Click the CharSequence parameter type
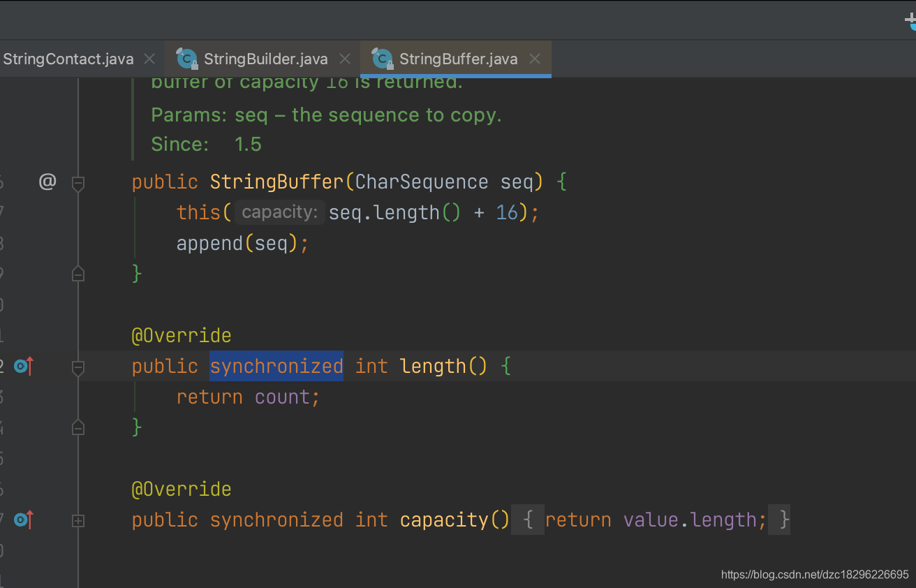916x588 pixels. 422,182
